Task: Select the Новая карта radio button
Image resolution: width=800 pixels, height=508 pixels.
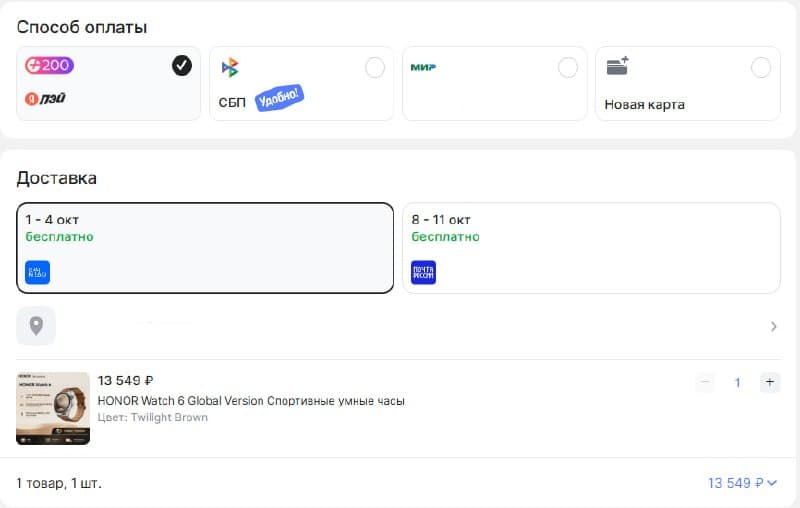Action: click(760, 67)
